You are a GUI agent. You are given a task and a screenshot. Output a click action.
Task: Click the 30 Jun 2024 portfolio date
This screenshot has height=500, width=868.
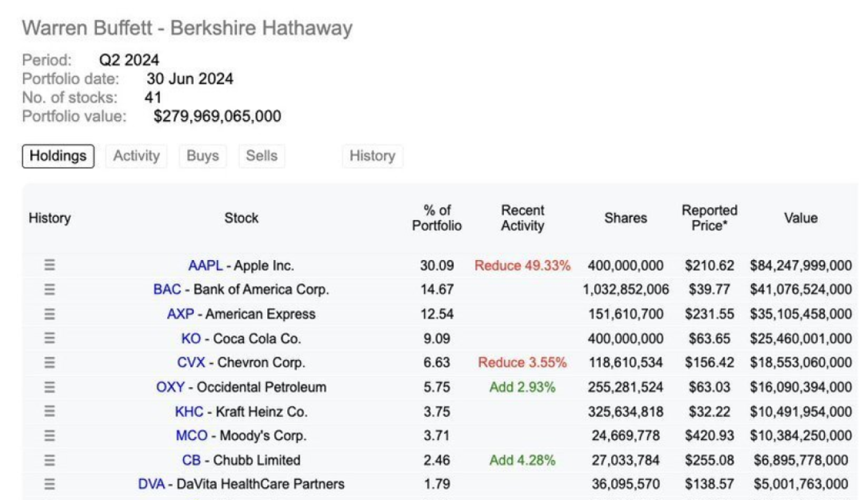point(190,79)
